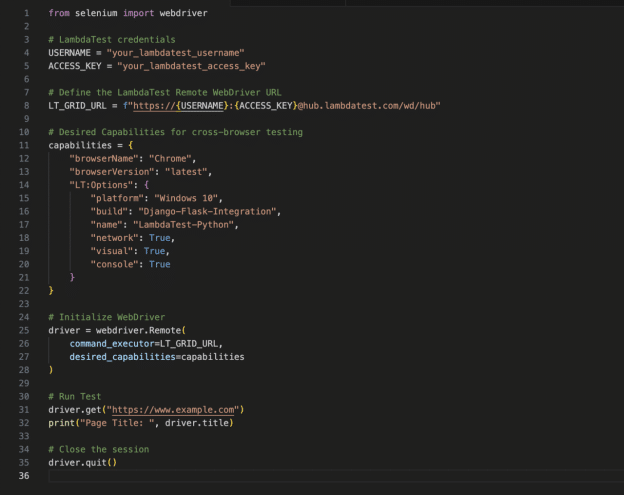Click the desired_capabilities parameter
The image size is (624, 495).
tap(123, 357)
